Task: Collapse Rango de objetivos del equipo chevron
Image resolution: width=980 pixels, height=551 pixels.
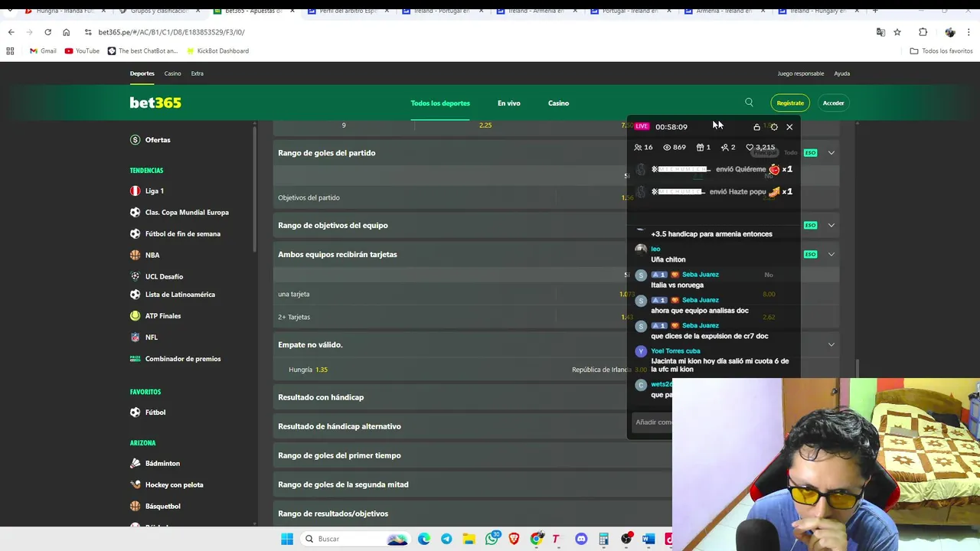Action: pos(831,225)
